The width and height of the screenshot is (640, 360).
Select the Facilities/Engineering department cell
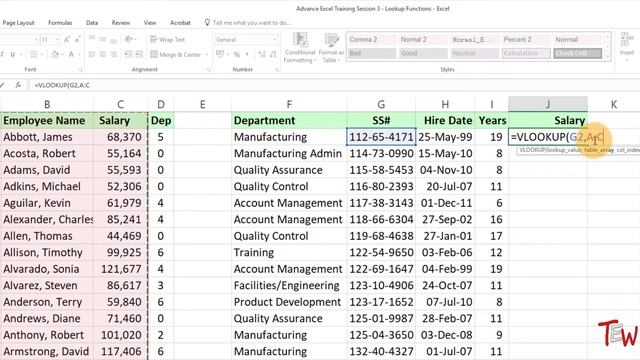coord(289,286)
